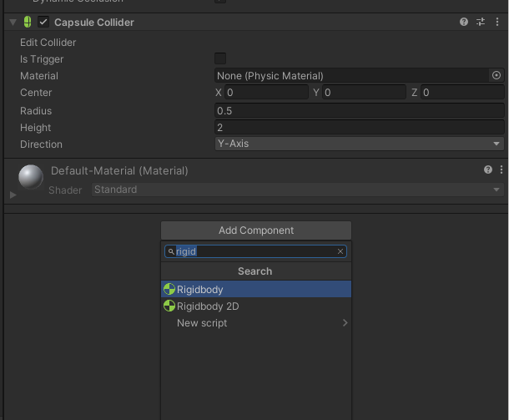Click the Radius input field
This screenshot has width=509, height=420.
click(359, 111)
